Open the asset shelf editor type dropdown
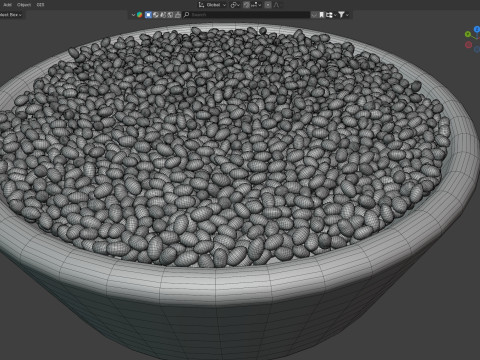The image size is (480, 360). pyautogui.click(x=133, y=15)
